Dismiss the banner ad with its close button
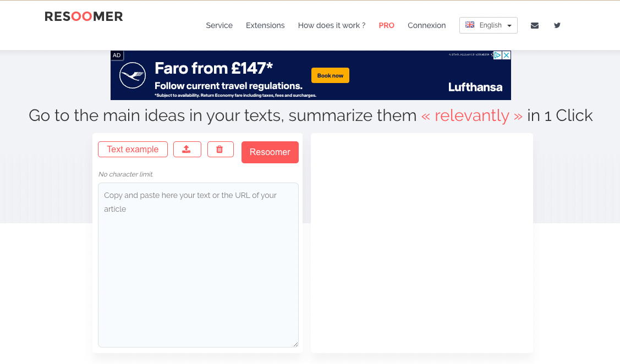Image resolution: width=620 pixels, height=364 pixels. click(x=506, y=55)
